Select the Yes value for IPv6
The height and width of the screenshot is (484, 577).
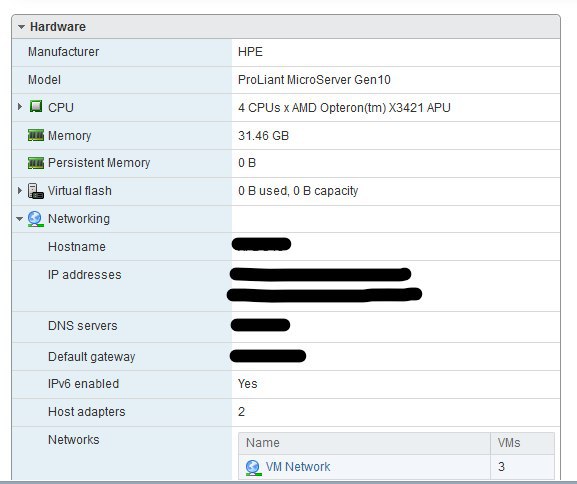247,384
